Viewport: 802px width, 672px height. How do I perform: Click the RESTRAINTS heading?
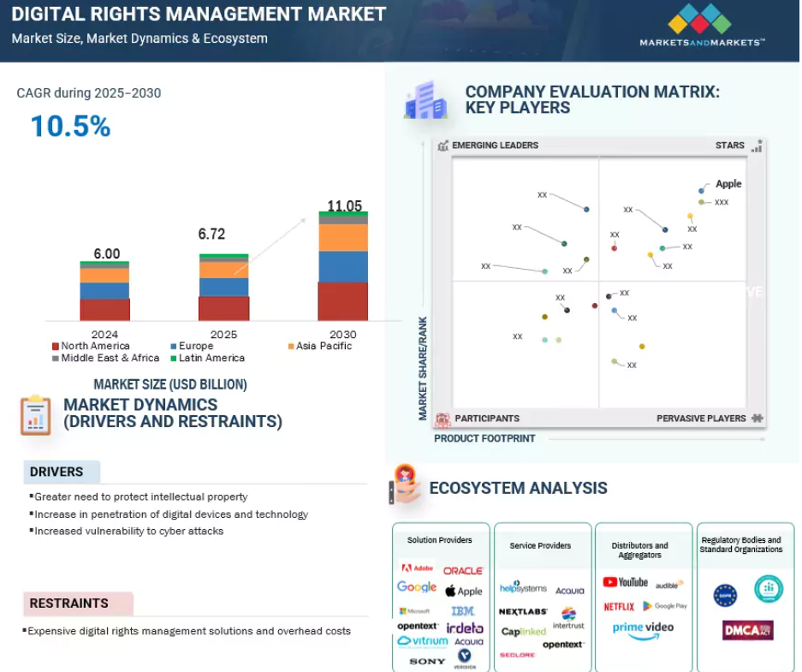pos(69,603)
